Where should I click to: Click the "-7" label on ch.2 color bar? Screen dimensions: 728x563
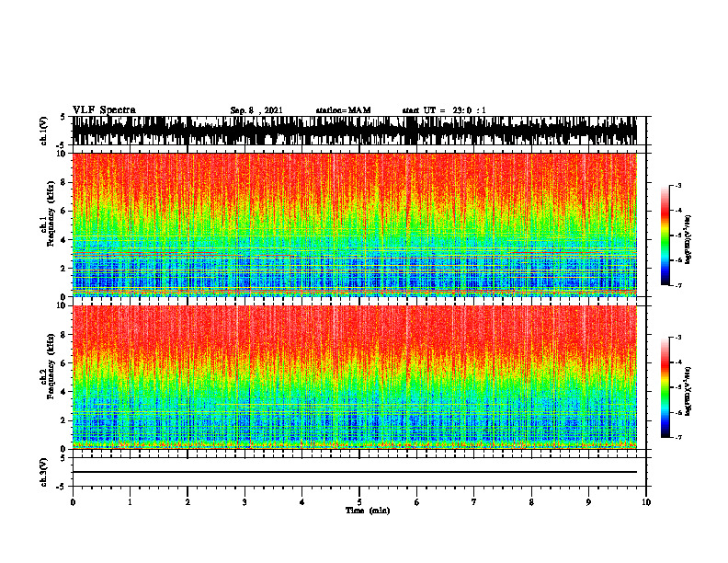678,438
